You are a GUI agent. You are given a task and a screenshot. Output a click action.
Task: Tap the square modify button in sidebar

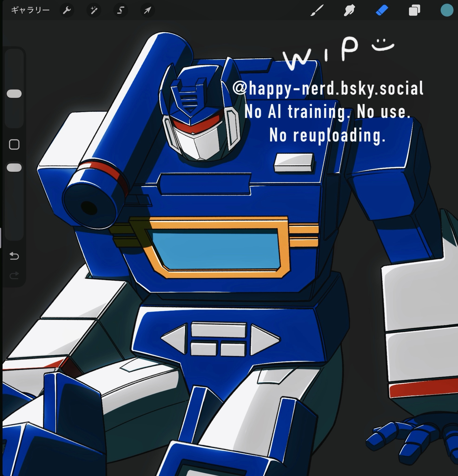coord(14,144)
